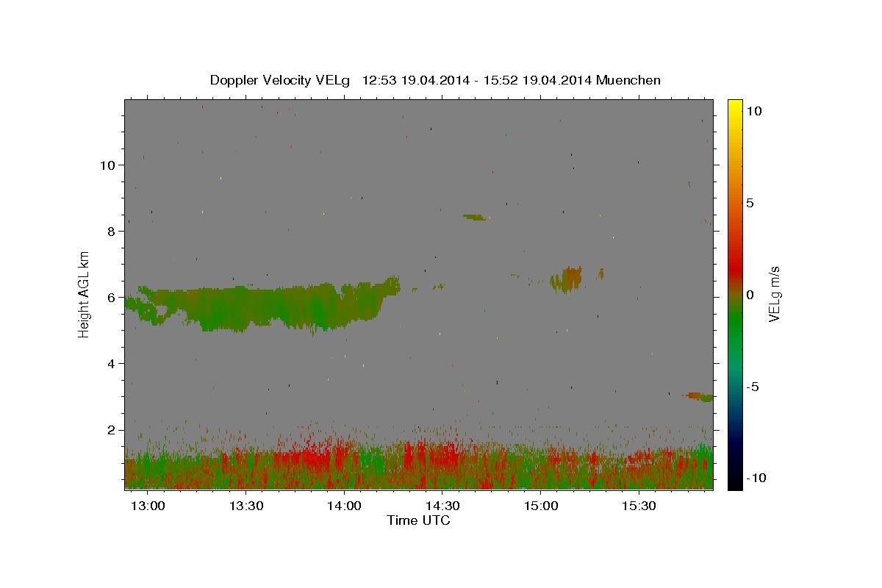Screen dimensions: 882x588
Task: Click the end time '15:52 19.04.2014' in title
Action: pyautogui.click(x=537, y=80)
